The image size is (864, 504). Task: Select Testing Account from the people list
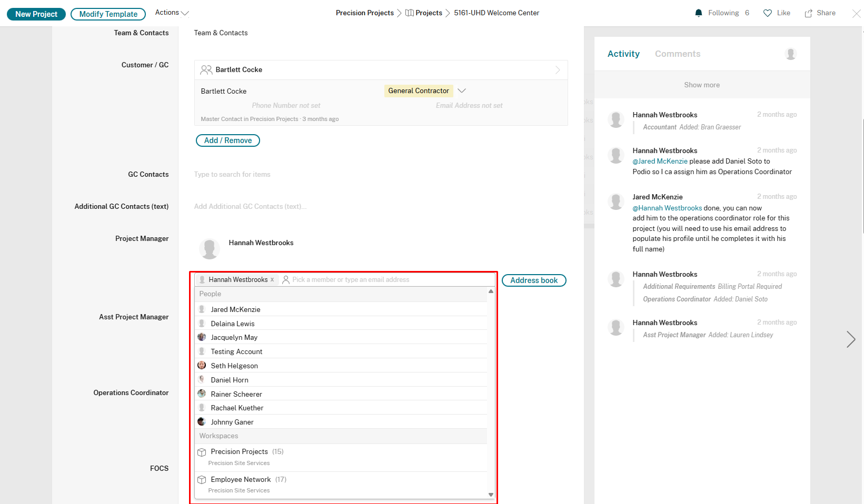click(x=236, y=351)
